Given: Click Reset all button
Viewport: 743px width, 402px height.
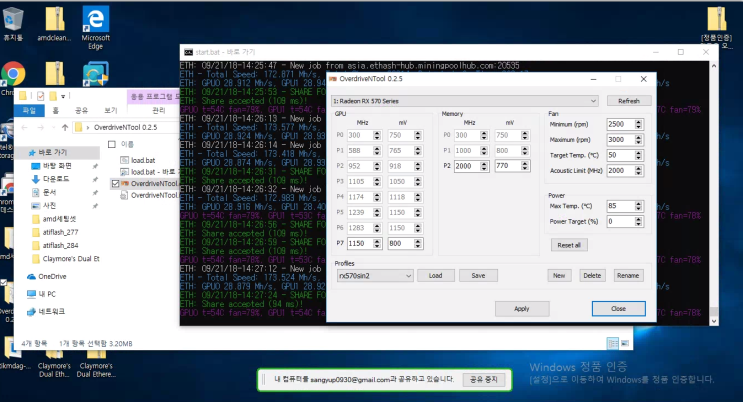Looking at the screenshot, I should [569, 245].
